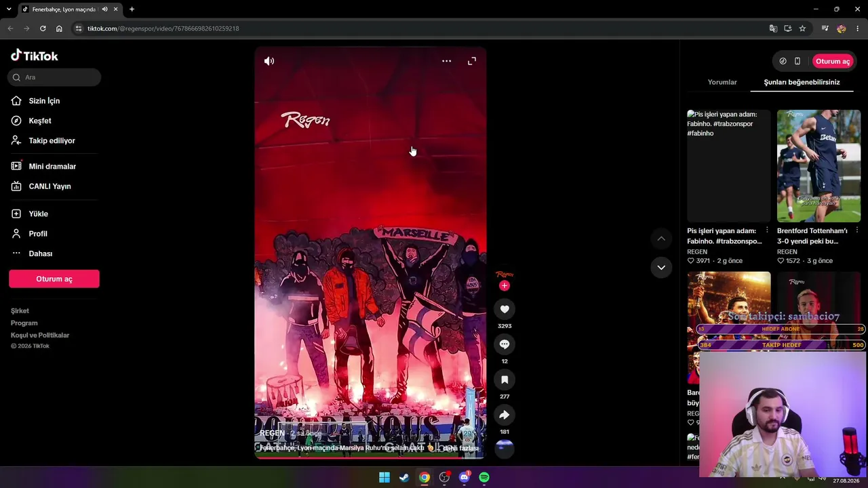
Task: Expand the Şirket footer section
Action: click(20, 311)
